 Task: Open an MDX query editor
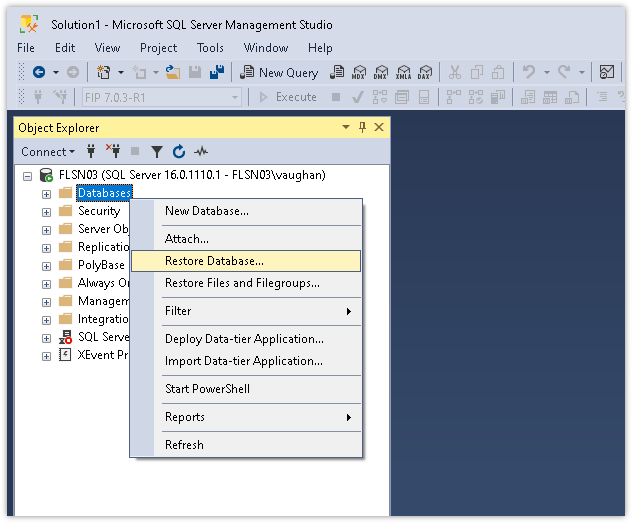358,73
